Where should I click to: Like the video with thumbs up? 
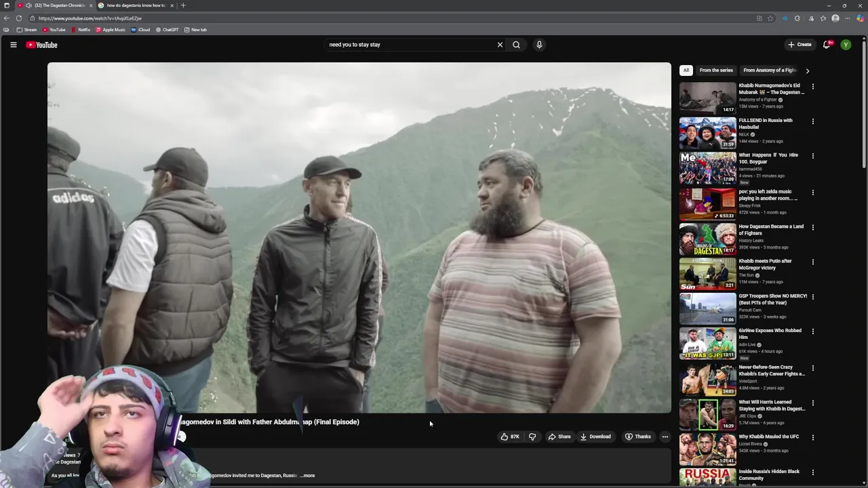tap(510, 436)
